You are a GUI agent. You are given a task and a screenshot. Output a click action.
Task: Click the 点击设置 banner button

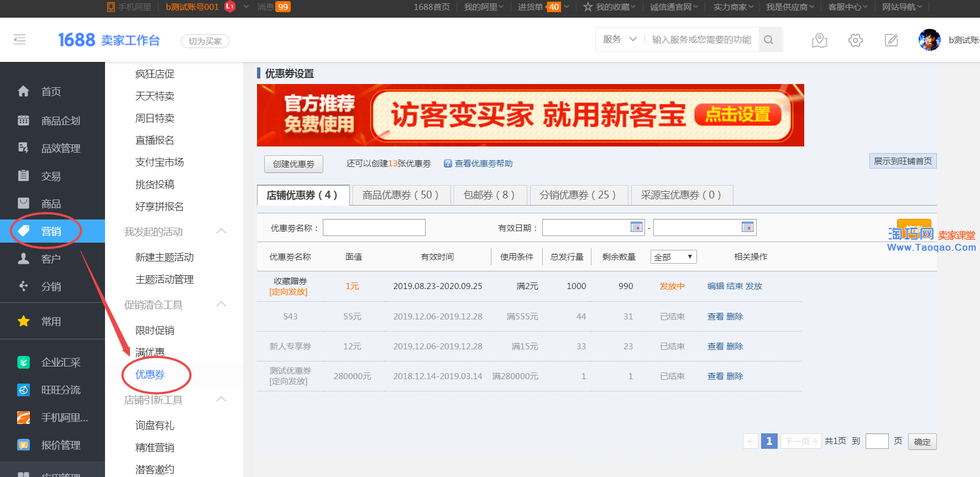point(737,114)
